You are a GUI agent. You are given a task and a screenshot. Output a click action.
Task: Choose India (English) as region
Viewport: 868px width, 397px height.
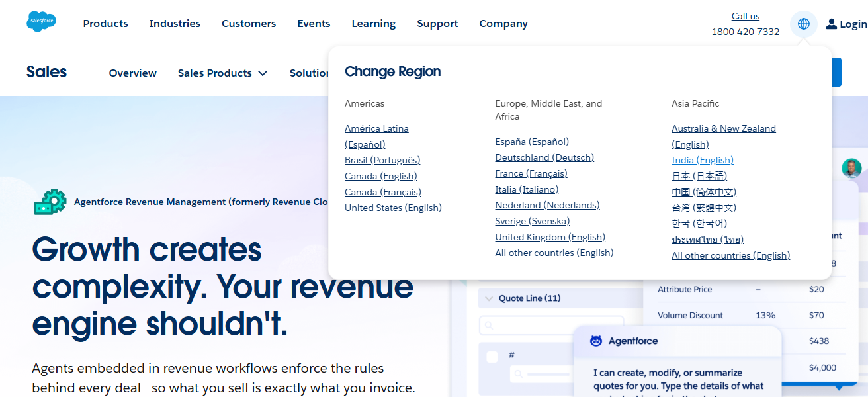(x=702, y=159)
